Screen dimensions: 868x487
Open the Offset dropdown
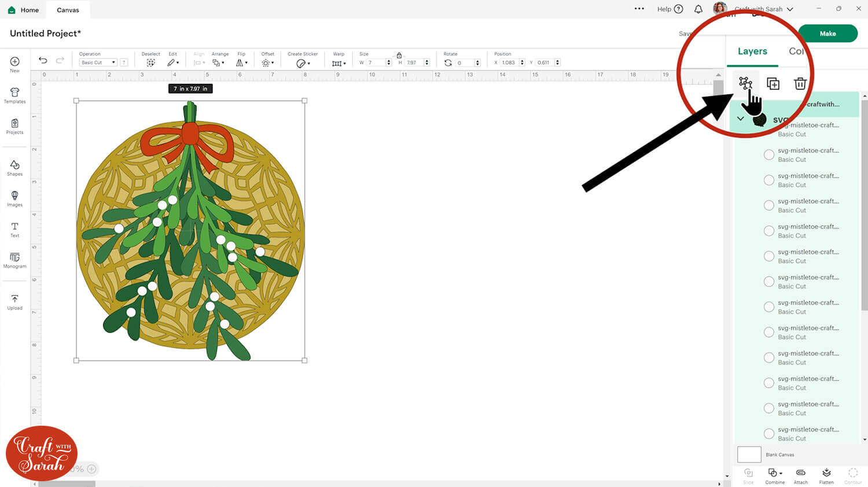pos(267,62)
